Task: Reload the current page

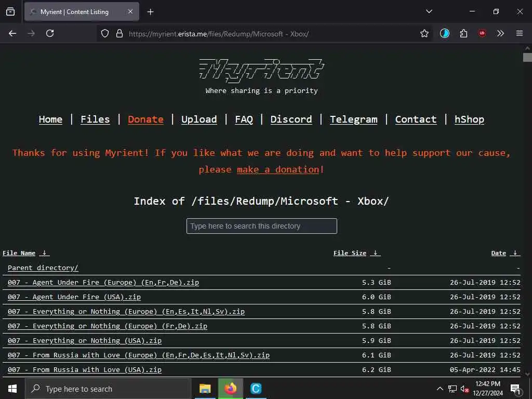Action: tap(50, 33)
